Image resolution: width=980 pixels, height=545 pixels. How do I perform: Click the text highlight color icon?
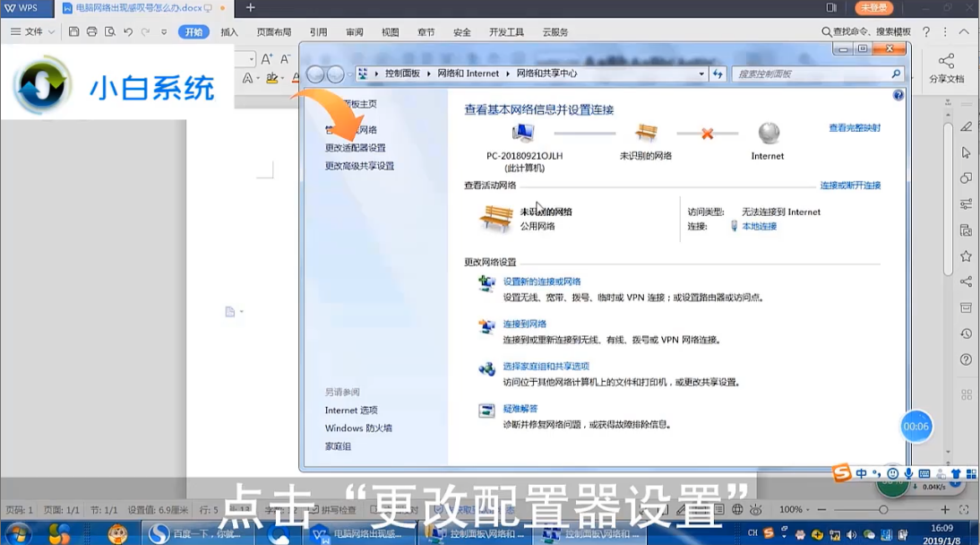(x=272, y=79)
